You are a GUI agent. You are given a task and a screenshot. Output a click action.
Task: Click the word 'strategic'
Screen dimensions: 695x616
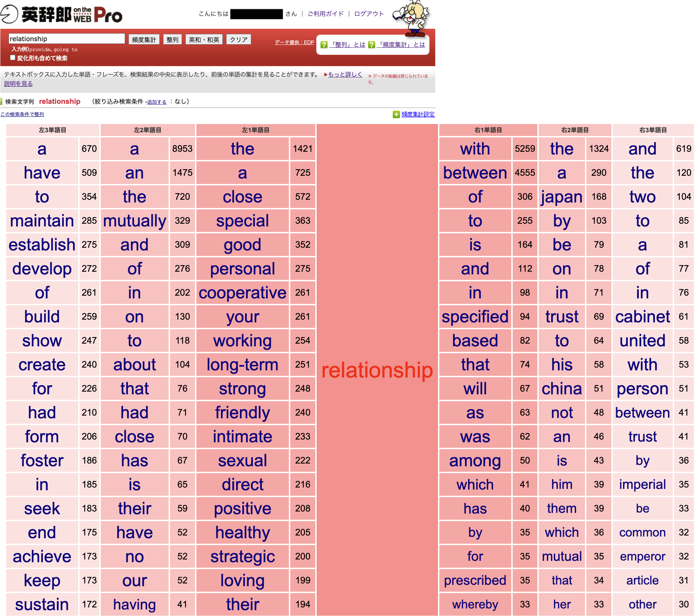click(x=243, y=557)
